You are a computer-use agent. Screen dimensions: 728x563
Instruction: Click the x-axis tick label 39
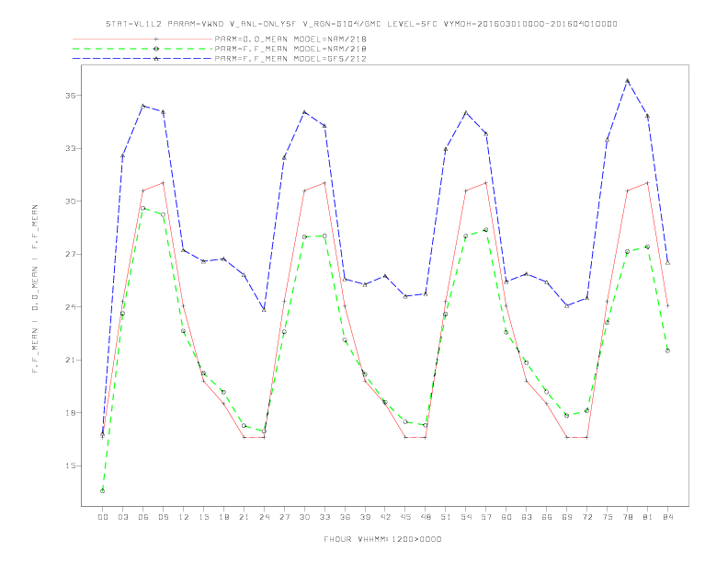click(365, 517)
